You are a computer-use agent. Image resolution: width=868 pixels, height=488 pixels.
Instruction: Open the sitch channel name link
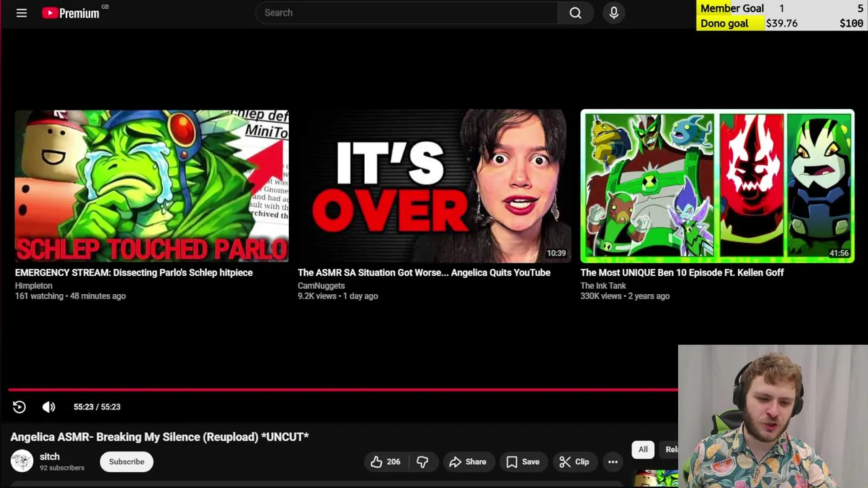(50, 457)
